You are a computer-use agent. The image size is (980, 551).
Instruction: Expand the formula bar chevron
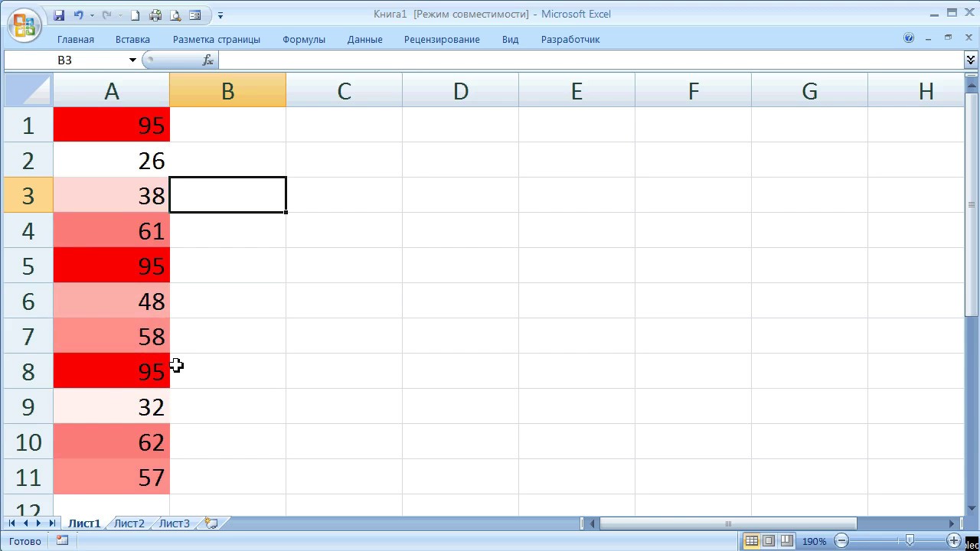point(971,59)
